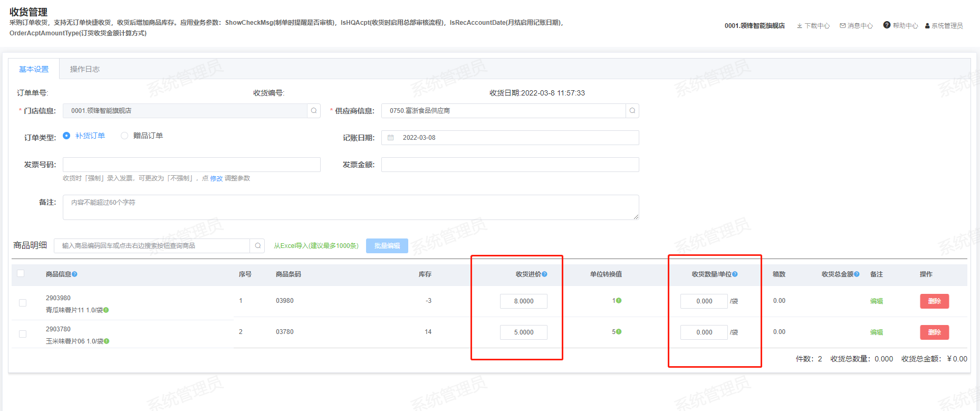Click the download center icon
The width and height of the screenshot is (980, 411).
tap(800, 26)
